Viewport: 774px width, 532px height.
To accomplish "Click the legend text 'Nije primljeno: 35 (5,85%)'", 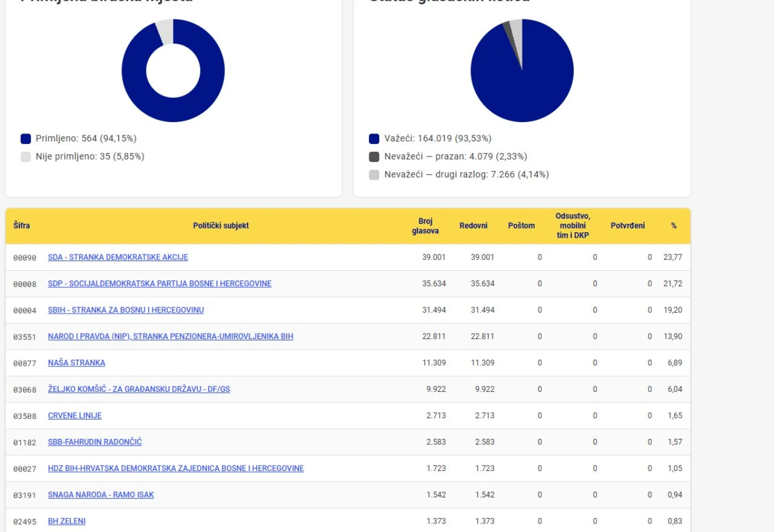I will tap(90, 157).
